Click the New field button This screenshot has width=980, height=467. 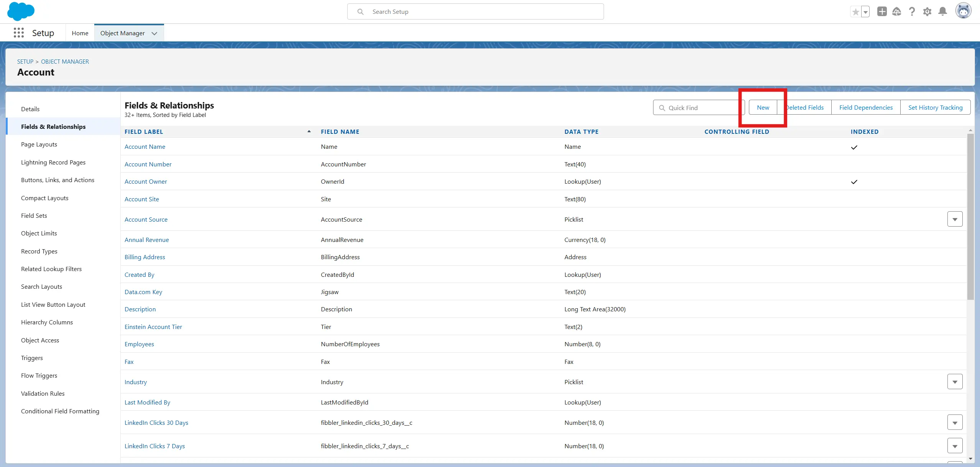[763, 108]
